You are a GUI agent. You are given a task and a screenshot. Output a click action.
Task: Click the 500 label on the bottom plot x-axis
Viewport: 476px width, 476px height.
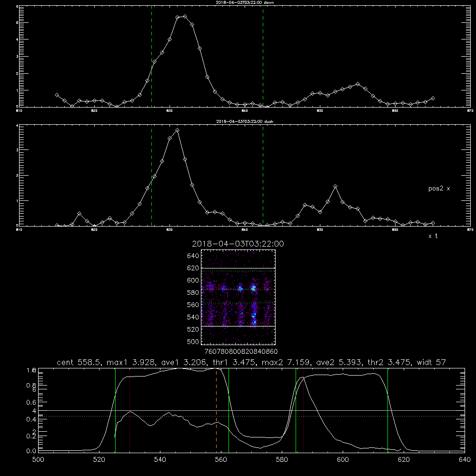click(x=38, y=460)
